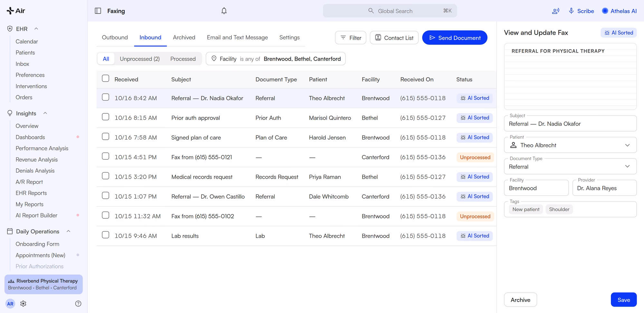Click Unprocessed status on 10/15 11:32 AM row
This screenshot has width=644, height=313.
pyautogui.click(x=475, y=216)
